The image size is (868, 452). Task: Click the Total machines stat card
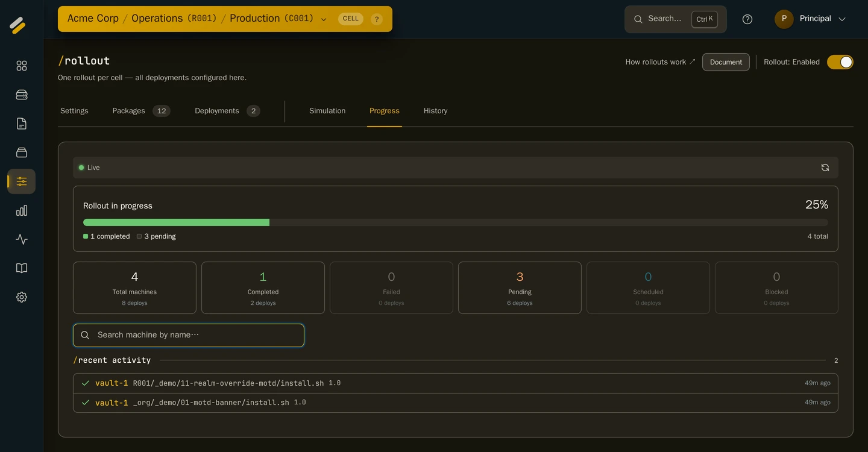(134, 287)
